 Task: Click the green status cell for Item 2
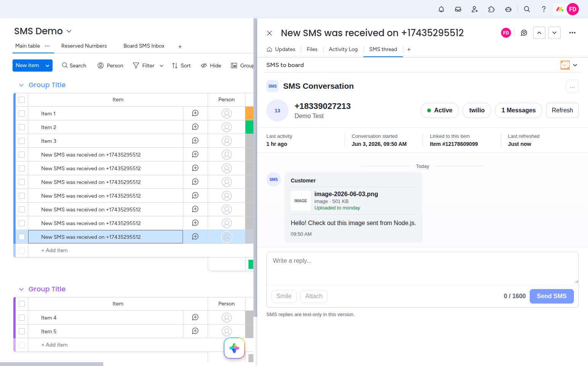(x=249, y=127)
